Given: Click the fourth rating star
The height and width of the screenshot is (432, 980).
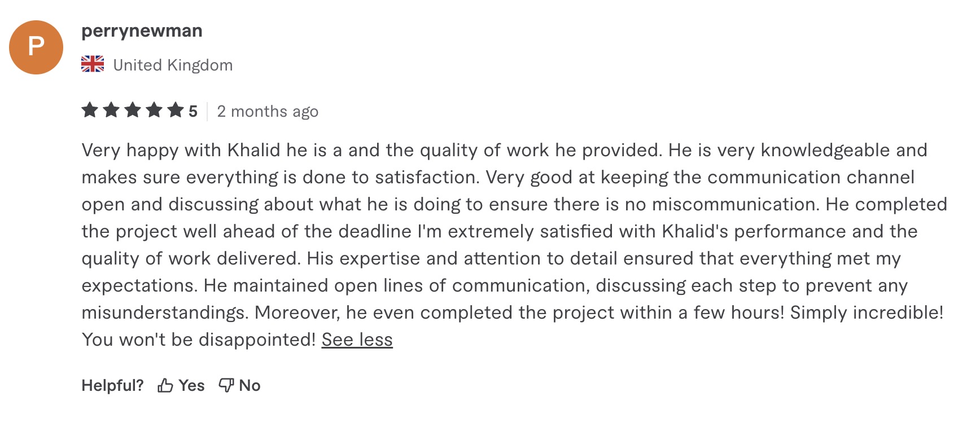Looking at the screenshot, I should (x=154, y=110).
